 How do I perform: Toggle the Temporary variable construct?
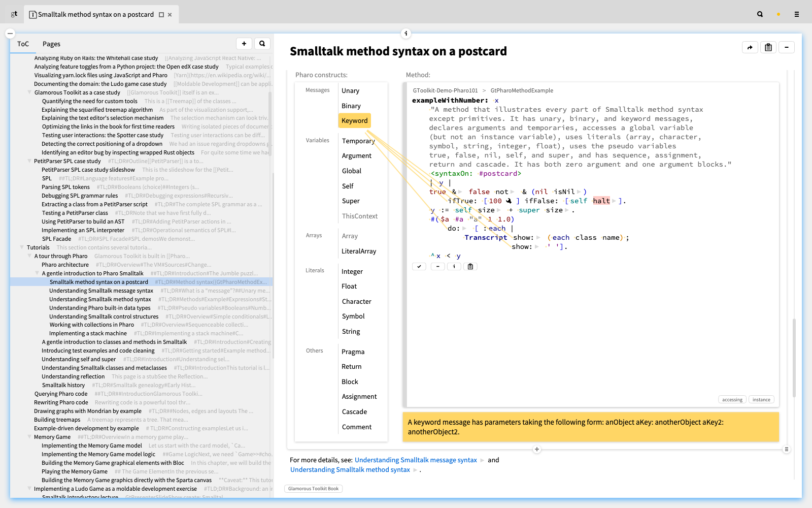(358, 141)
